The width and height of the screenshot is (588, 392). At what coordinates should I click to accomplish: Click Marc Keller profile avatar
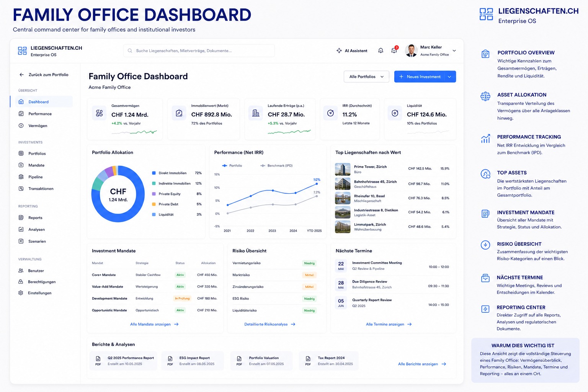click(411, 51)
